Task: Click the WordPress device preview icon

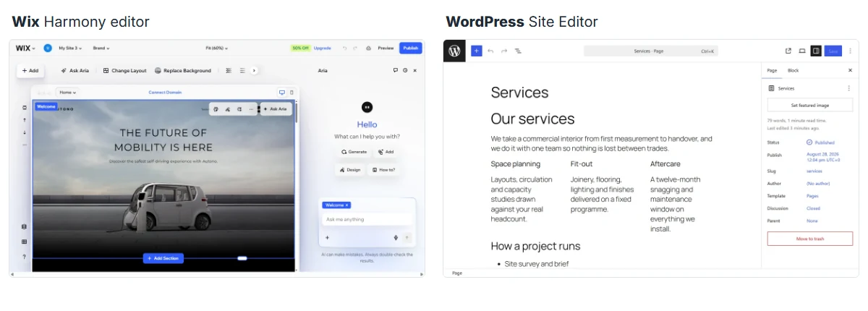Action: pyautogui.click(x=802, y=51)
